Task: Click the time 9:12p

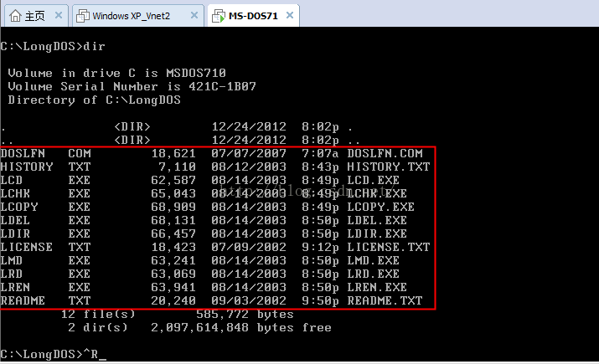Action: click(320, 247)
